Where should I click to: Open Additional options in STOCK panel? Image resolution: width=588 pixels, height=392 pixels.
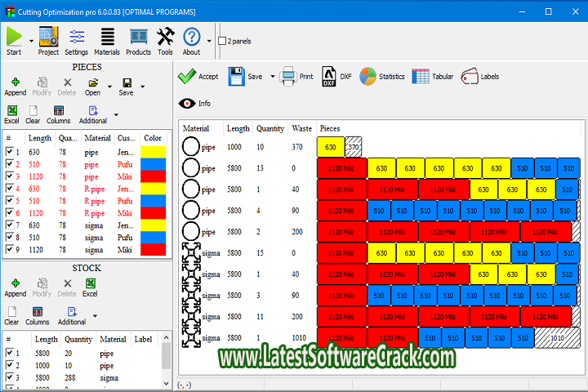click(x=72, y=316)
